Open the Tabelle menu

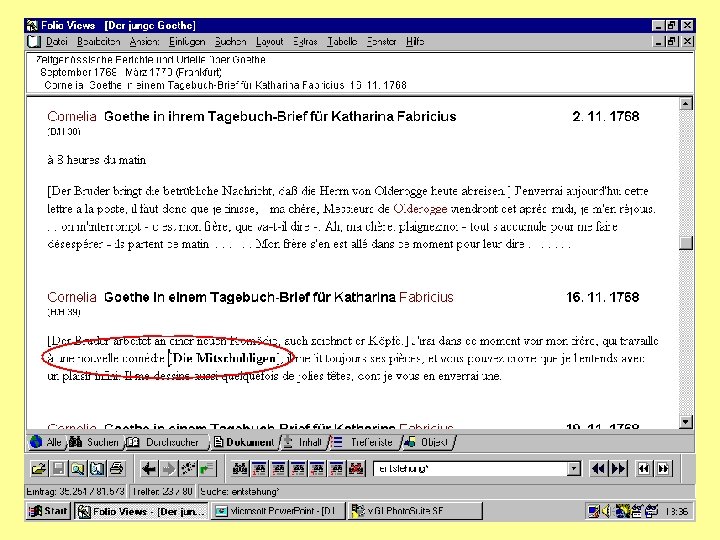click(342, 42)
